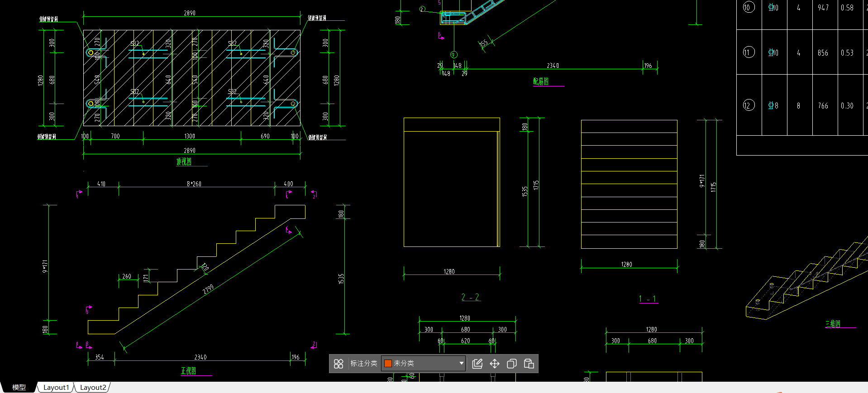The image size is (868, 393).
Task: Click the 1 - 1 section title
Action: pos(648,299)
